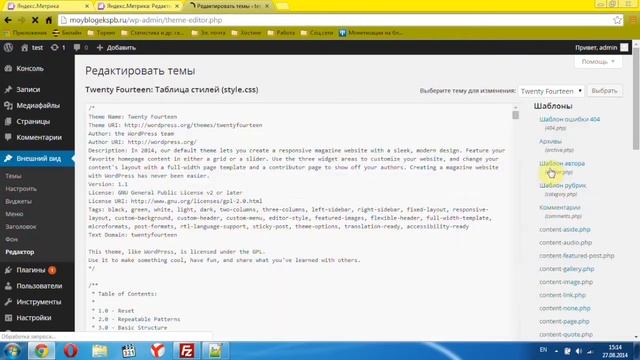Open the Шаблон рубрик template link
This screenshot has width=640, height=360.
(x=562, y=185)
